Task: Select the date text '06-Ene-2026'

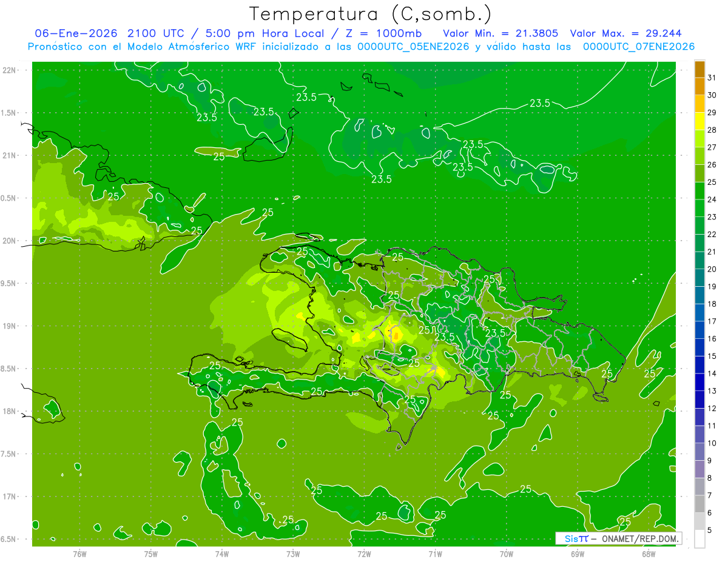Action: 76,33
